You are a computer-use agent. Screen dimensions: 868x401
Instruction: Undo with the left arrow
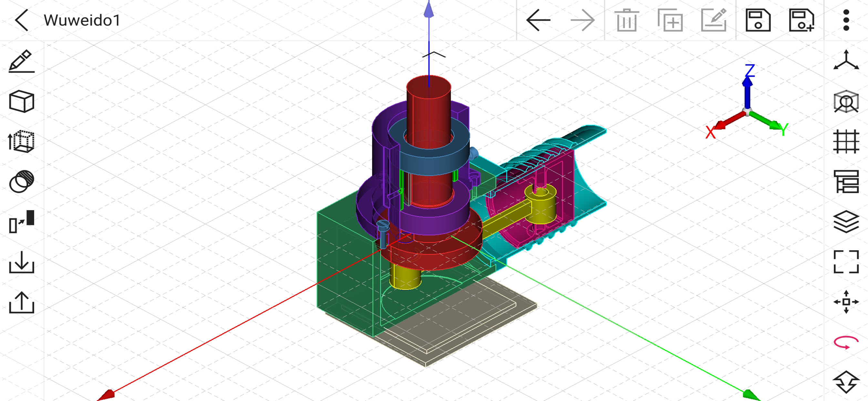(538, 20)
